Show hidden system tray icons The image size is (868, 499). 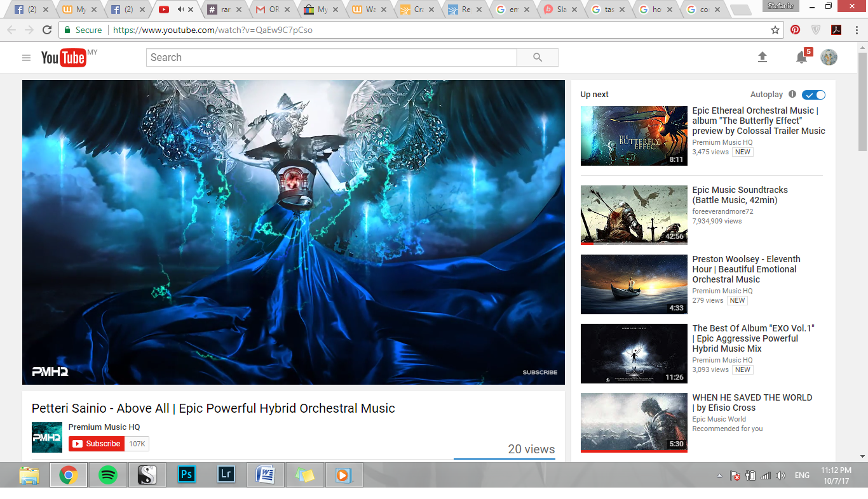pos(719,476)
